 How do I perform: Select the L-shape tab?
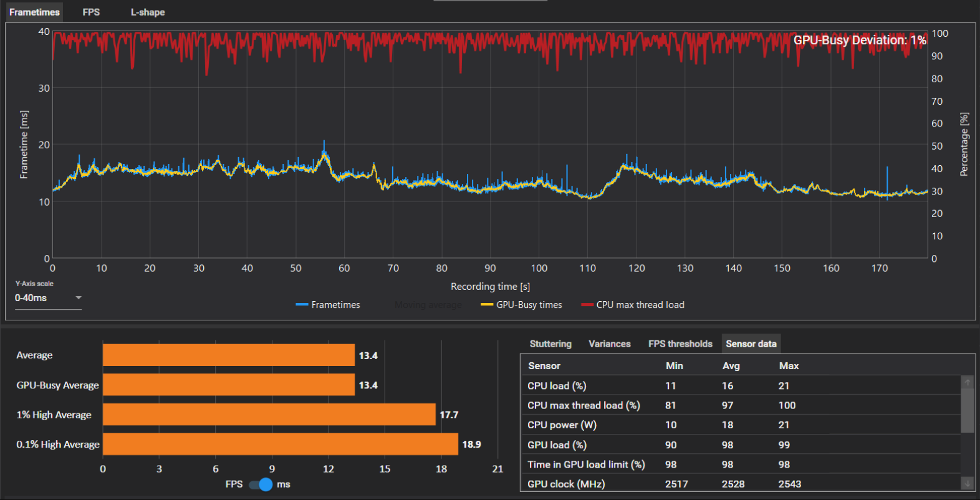pyautogui.click(x=148, y=12)
